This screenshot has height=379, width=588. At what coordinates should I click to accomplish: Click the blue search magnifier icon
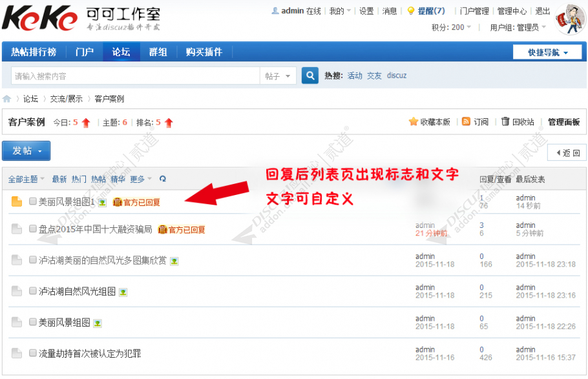tap(309, 75)
